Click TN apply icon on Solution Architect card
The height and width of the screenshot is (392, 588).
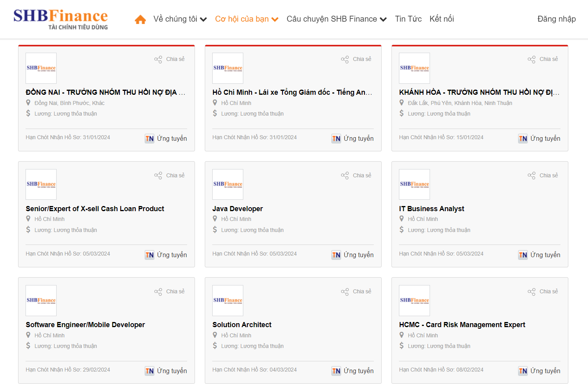[x=336, y=371]
